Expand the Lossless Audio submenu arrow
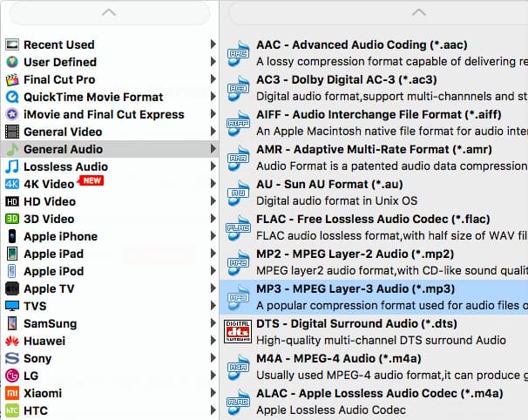The image size is (528, 420). [213, 166]
